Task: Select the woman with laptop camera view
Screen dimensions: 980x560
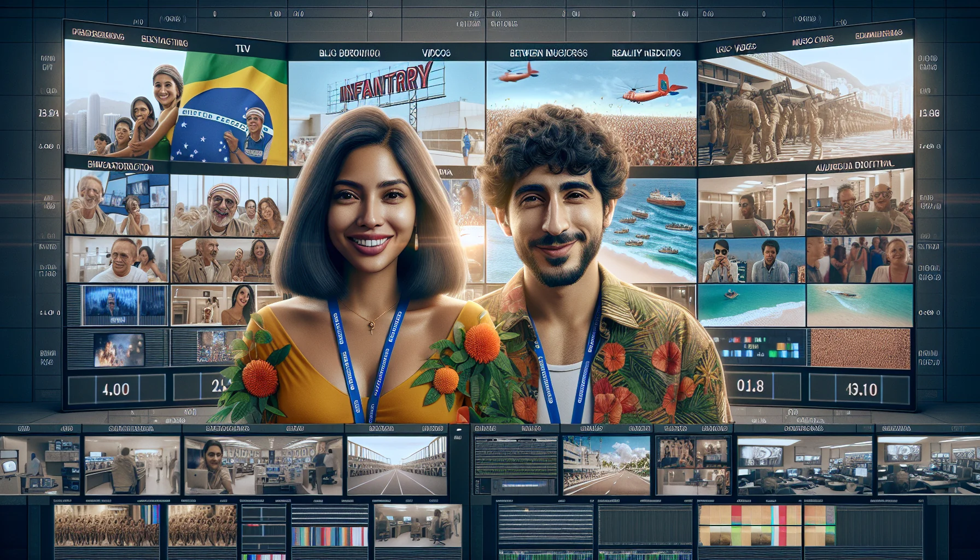Action: coord(264,466)
